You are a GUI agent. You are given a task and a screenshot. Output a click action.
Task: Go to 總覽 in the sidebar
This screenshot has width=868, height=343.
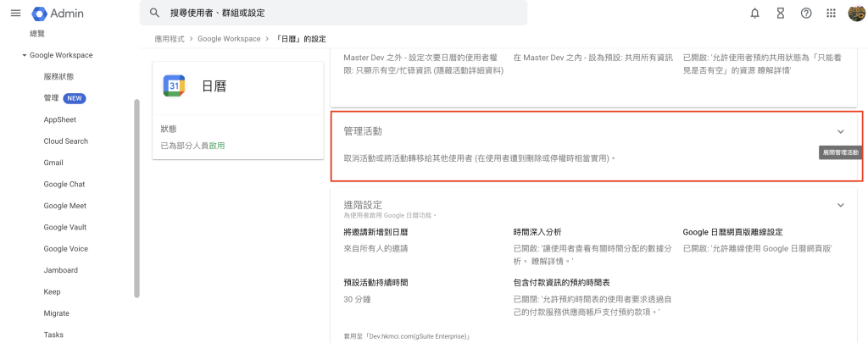pos(37,34)
